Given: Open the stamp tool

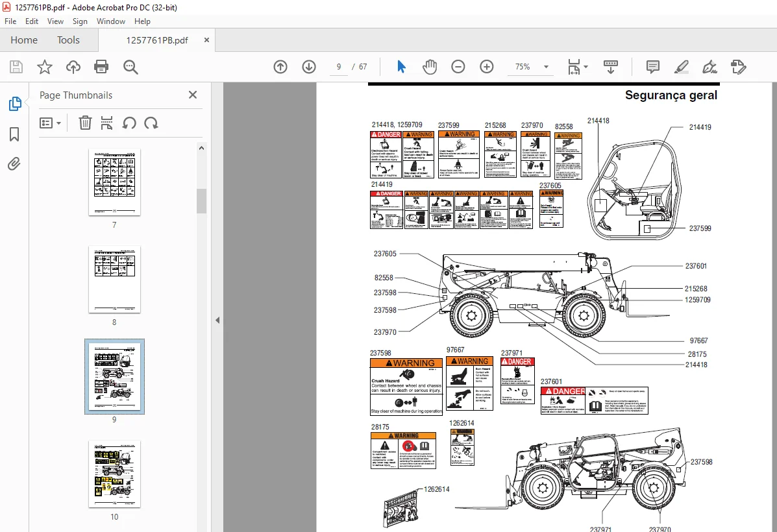Looking at the screenshot, I should point(738,67).
